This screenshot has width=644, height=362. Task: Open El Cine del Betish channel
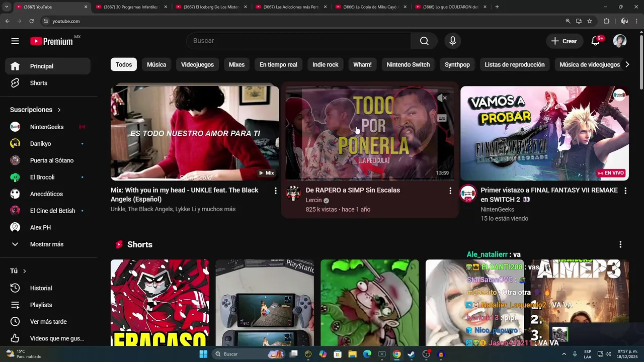[x=48, y=211]
